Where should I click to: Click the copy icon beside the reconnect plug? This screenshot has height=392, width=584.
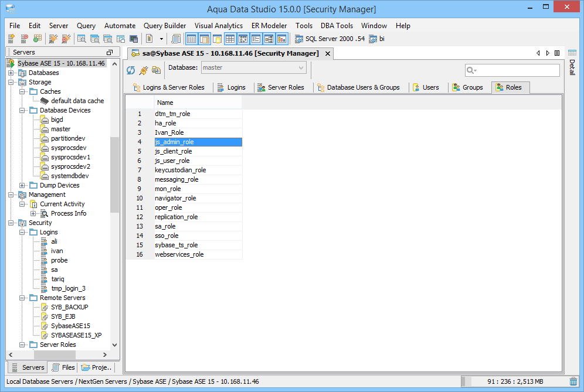[x=156, y=70]
